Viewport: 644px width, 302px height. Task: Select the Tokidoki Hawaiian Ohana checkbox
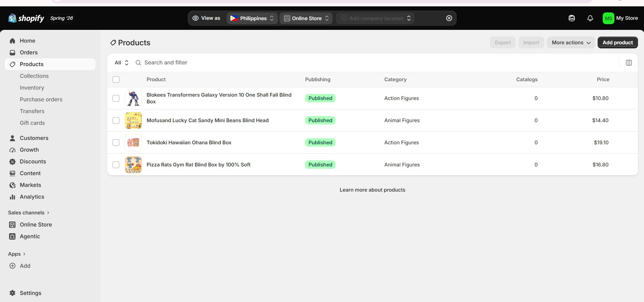pos(116,143)
